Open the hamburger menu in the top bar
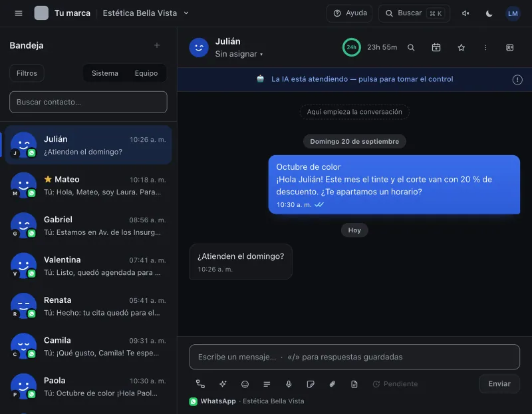532x414 pixels. coord(19,13)
